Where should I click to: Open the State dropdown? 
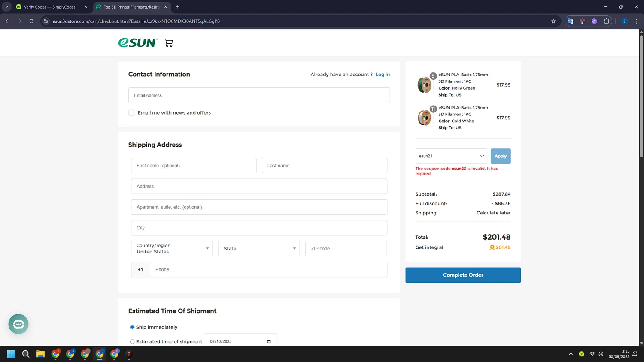[x=259, y=249]
